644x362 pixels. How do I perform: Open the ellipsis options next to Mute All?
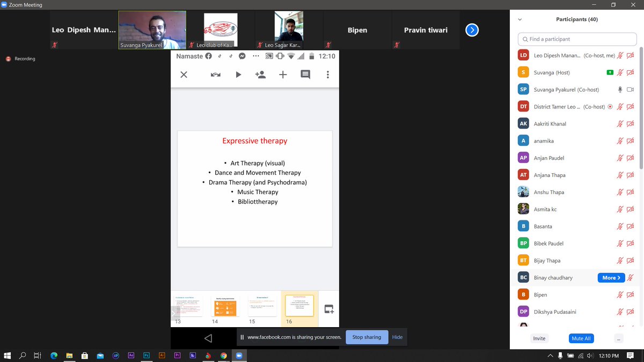tap(619, 338)
